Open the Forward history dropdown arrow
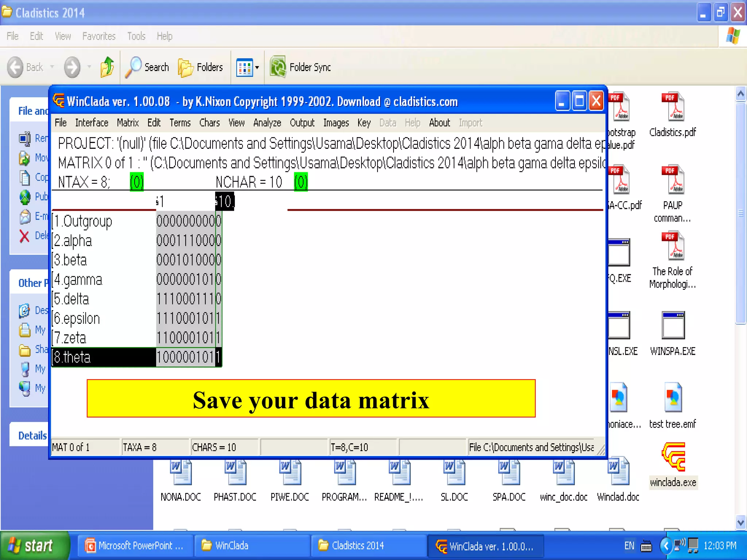Viewport: 747px width, 560px height. 89,67
